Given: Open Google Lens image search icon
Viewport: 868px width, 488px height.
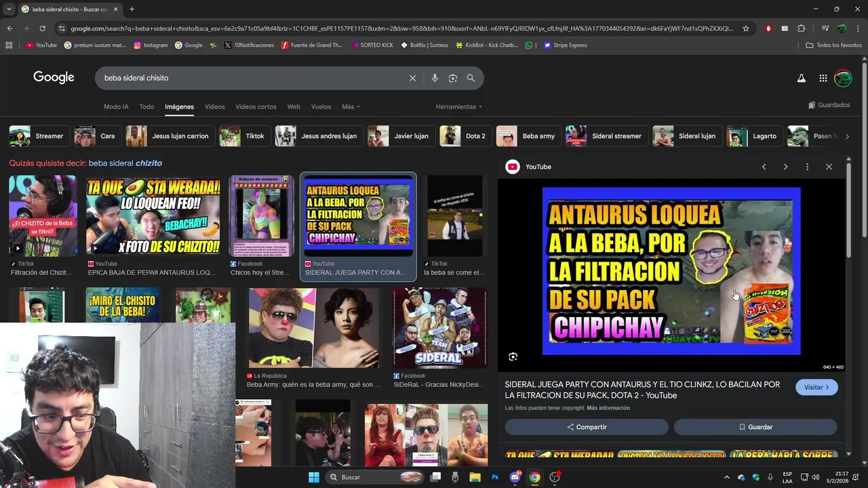Looking at the screenshot, I should (453, 78).
